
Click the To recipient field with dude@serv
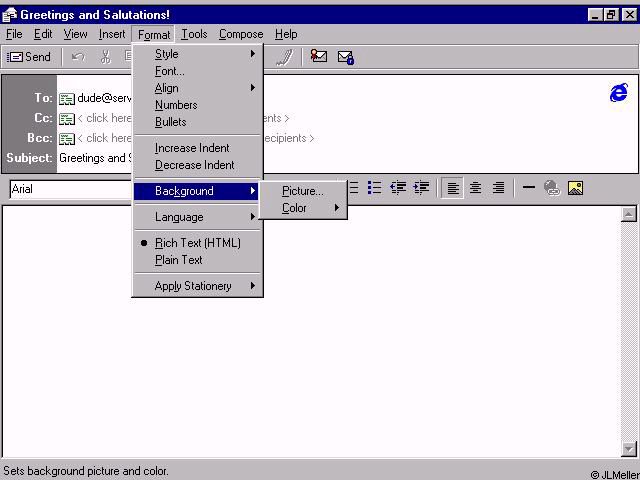[x=104, y=98]
